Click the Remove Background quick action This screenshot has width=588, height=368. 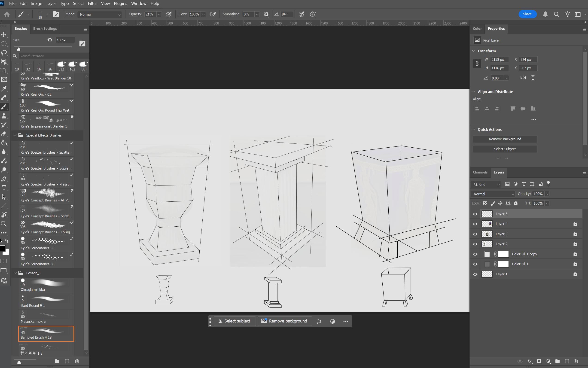pos(505,139)
